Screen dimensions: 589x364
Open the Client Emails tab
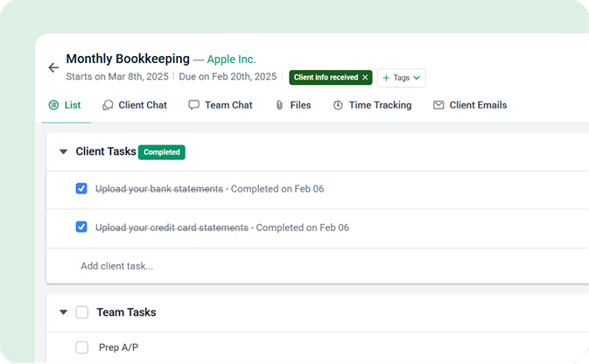[x=470, y=105]
